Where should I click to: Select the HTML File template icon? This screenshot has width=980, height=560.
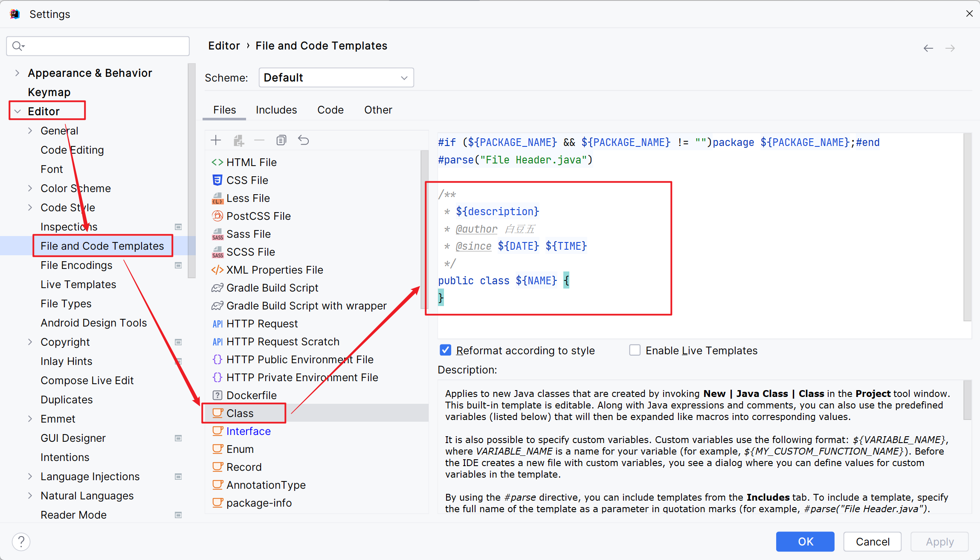pyautogui.click(x=217, y=162)
